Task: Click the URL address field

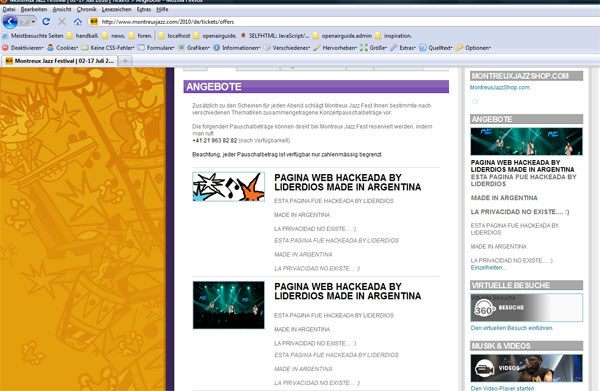Action: coord(344,22)
